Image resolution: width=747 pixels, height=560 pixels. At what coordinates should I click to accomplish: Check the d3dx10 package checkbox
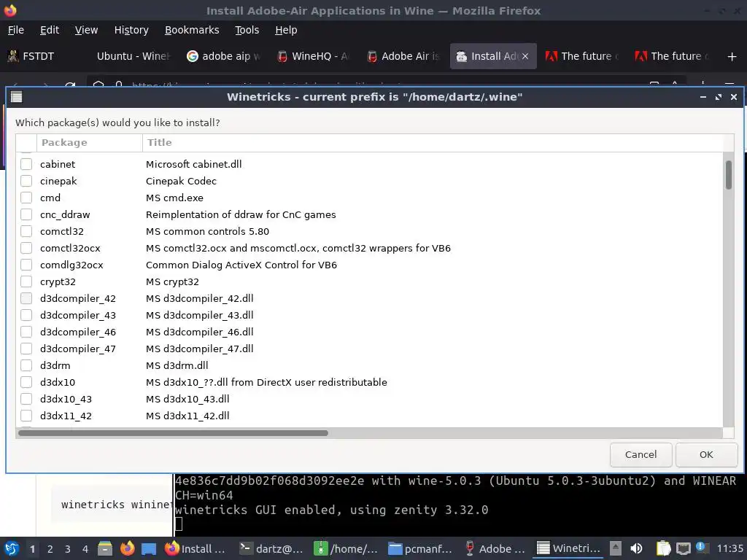(26, 382)
